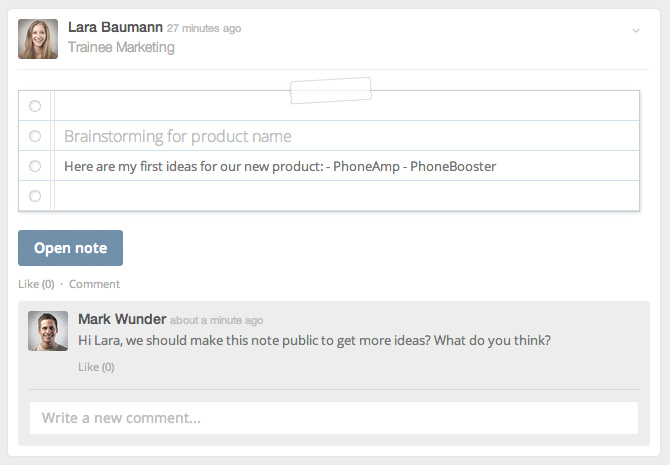Like Mark Wunder's comment
Image resolution: width=670 pixels, height=465 pixels.
pyautogui.click(x=96, y=367)
